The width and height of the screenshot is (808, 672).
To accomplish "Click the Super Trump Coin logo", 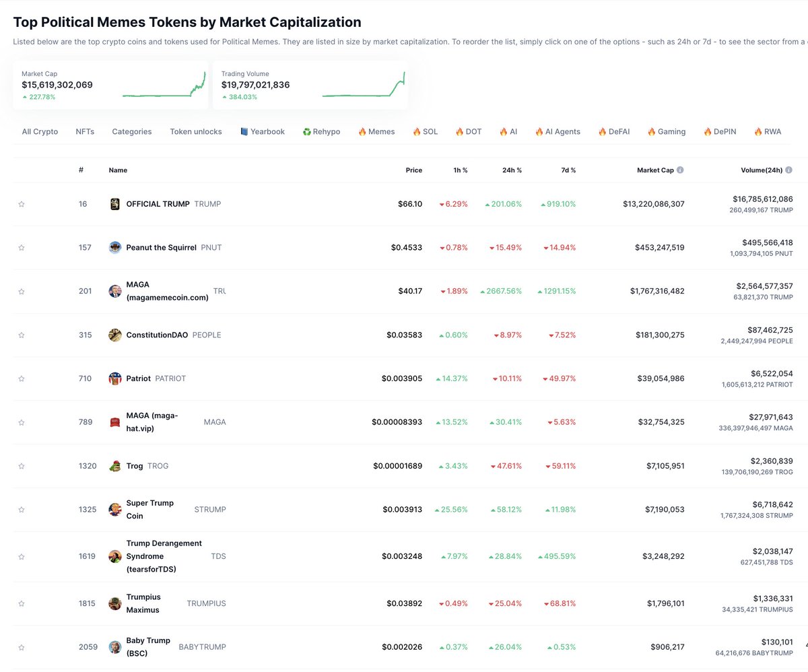I will pyautogui.click(x=115, y=510).
